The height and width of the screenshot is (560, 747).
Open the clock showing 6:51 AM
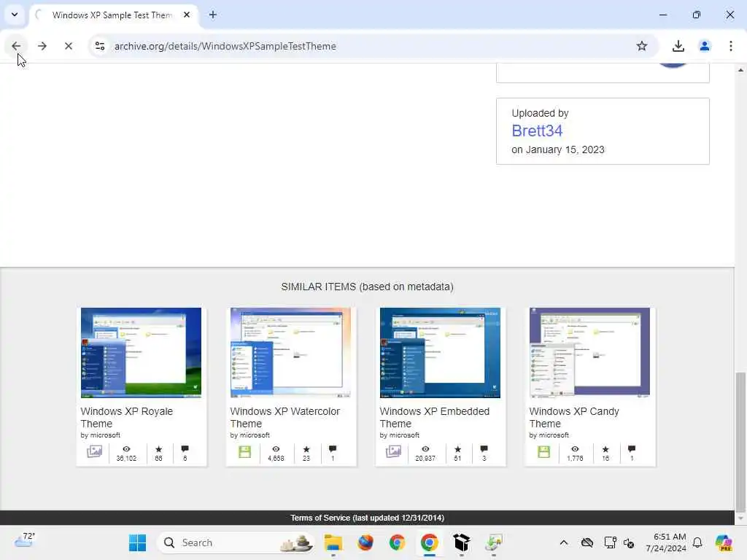pos(666,542)
